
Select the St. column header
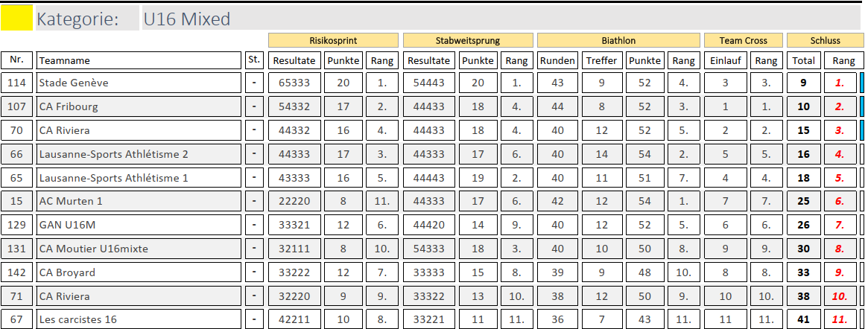tap(254, 60)
